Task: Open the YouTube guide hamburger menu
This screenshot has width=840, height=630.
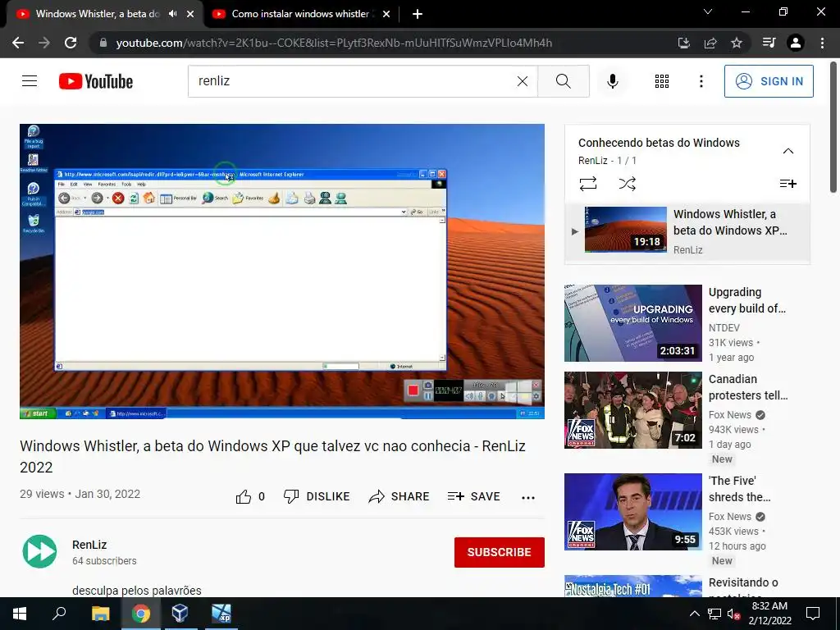Action: pos(30,81)
